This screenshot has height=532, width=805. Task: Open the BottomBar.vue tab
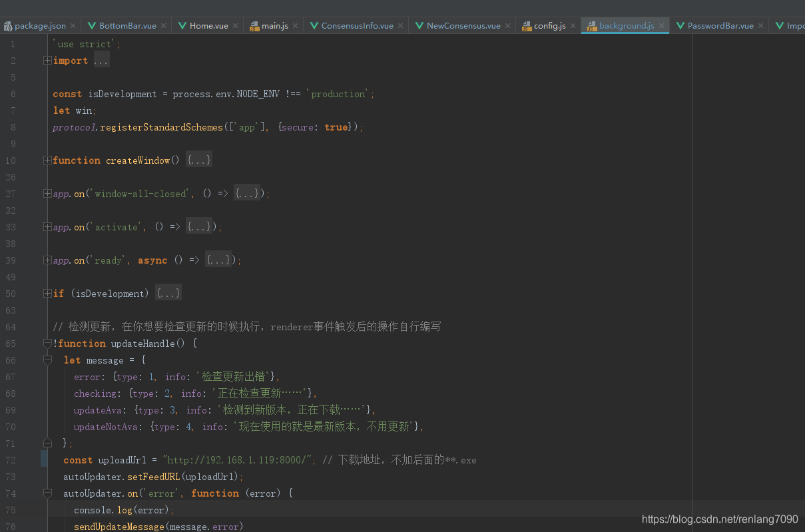(128, 26)
